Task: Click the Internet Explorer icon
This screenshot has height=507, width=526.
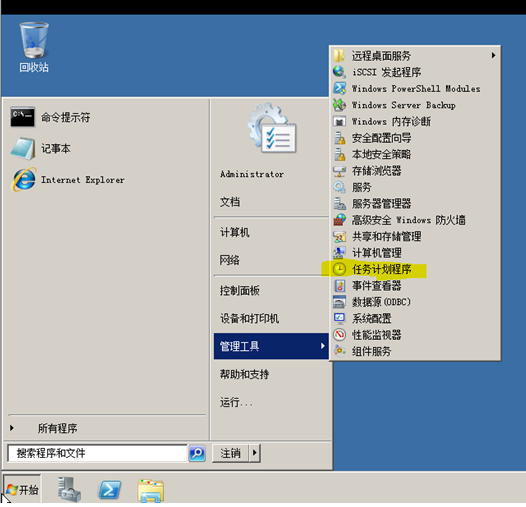Action: [23, 180]
